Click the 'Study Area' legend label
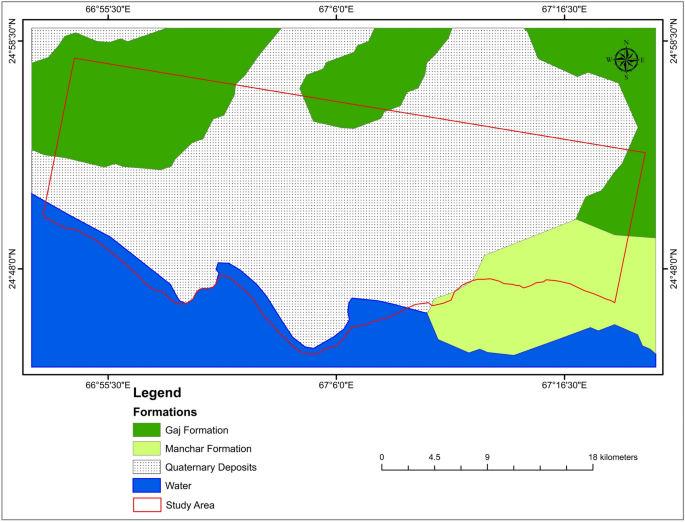685x522 pixels. tap(190, 505)
